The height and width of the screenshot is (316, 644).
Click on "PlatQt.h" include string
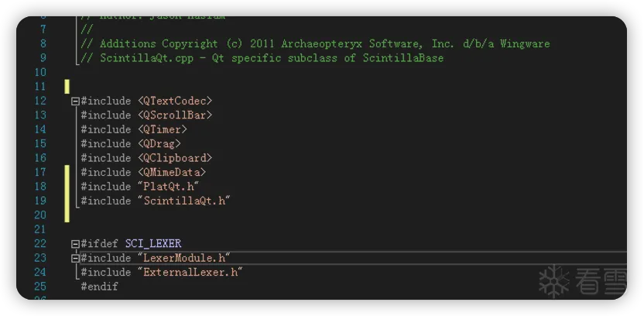point(169,186)
